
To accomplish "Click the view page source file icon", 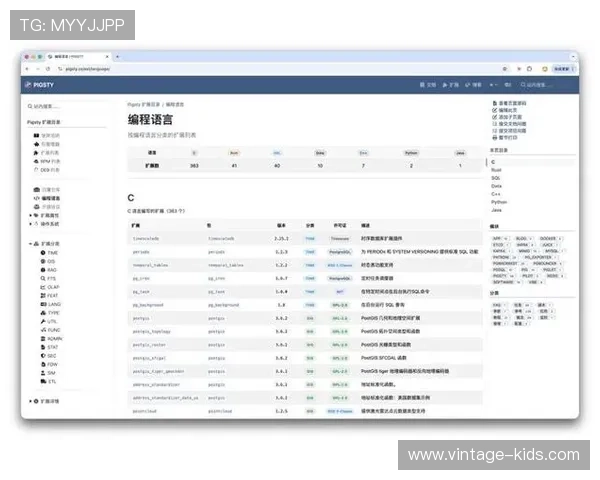I will tap(494, 103).
